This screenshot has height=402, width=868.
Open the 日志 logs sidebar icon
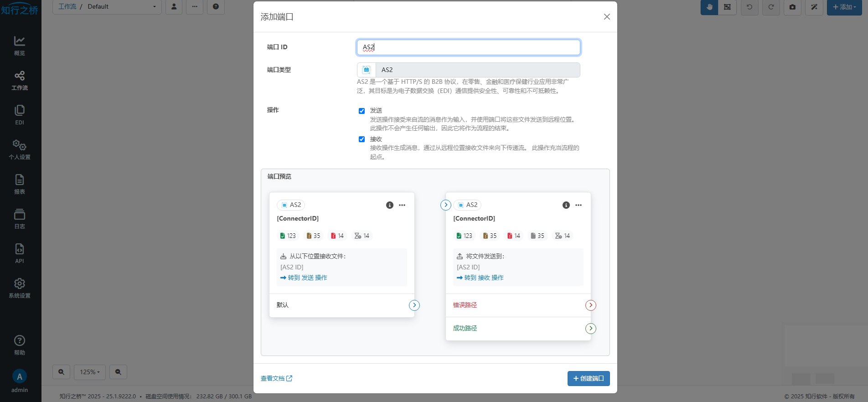pyautogui.click(x=19, y=219)
